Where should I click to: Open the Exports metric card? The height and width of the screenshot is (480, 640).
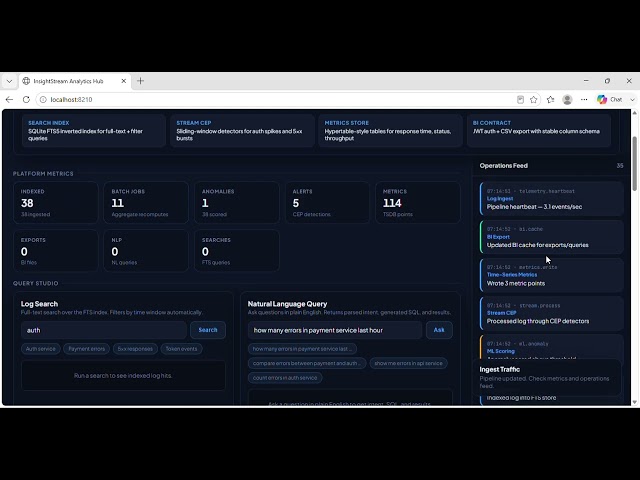(56, 251)
